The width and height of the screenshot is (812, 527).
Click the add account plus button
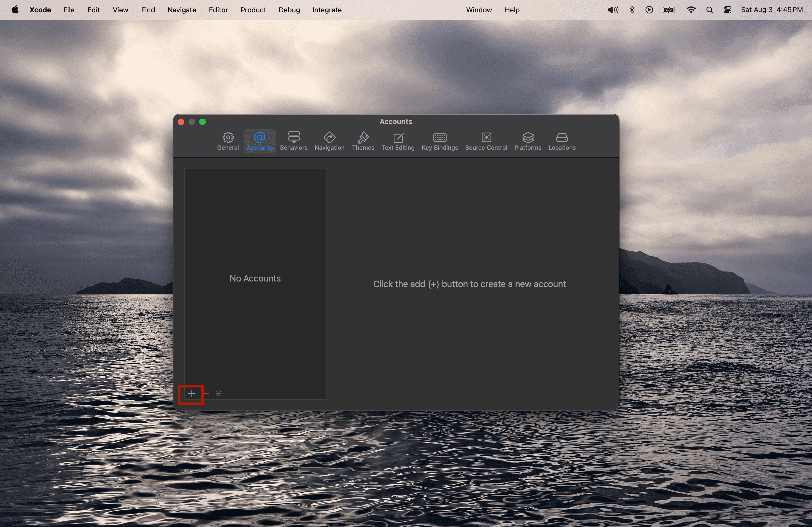click(191, 394)
